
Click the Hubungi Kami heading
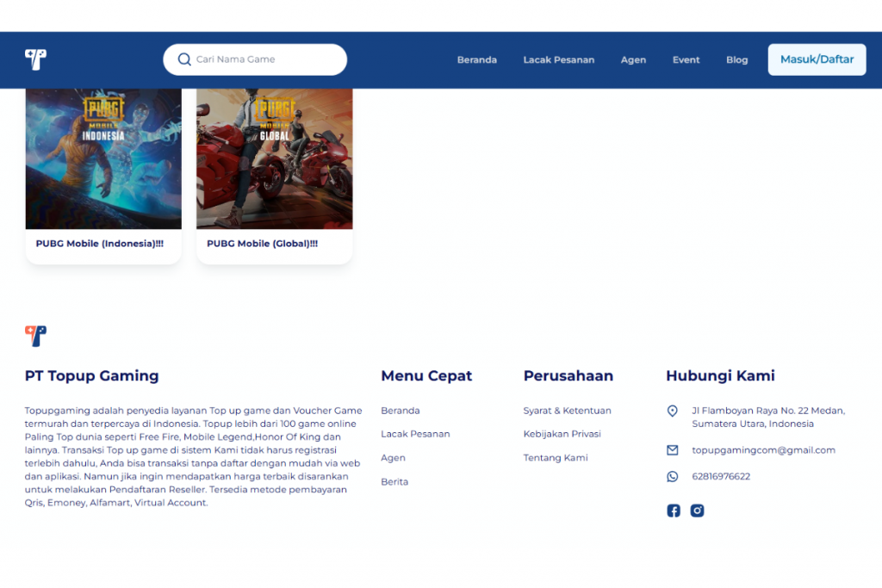[x=721, y=375]
